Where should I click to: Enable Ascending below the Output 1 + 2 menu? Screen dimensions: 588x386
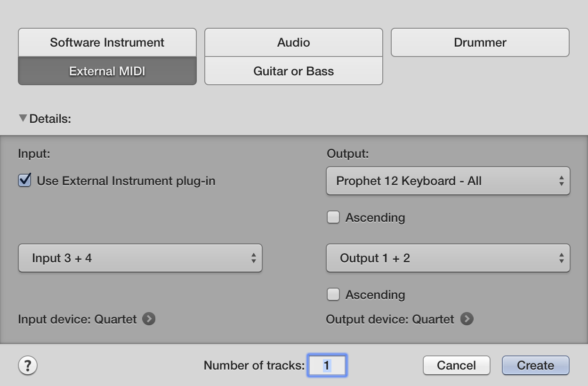(x=333, y=294)
